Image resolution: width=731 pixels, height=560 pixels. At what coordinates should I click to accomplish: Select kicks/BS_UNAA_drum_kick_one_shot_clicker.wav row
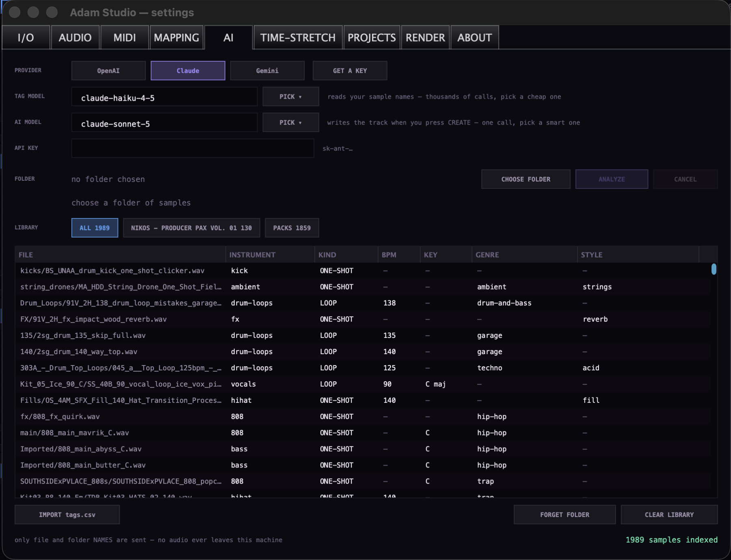pyautogui.click(x=363, y=270)
